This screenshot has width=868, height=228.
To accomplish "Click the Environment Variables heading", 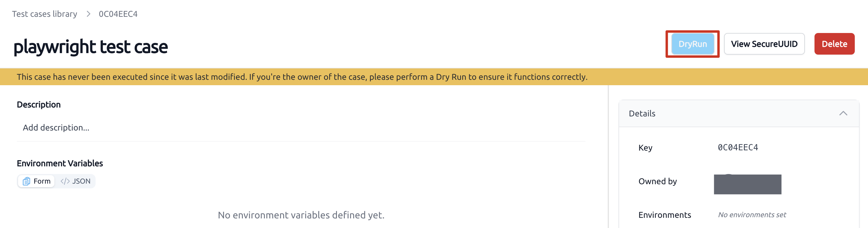I will coord(60,163).
